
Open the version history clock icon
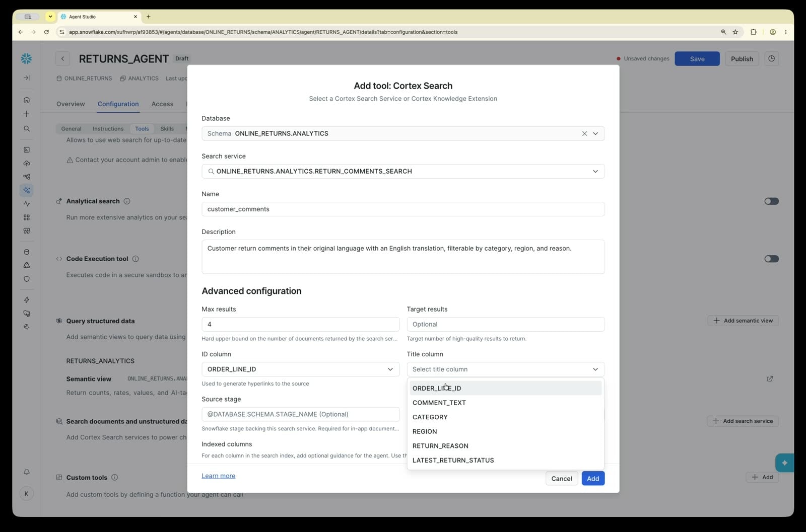coord(771,58)
